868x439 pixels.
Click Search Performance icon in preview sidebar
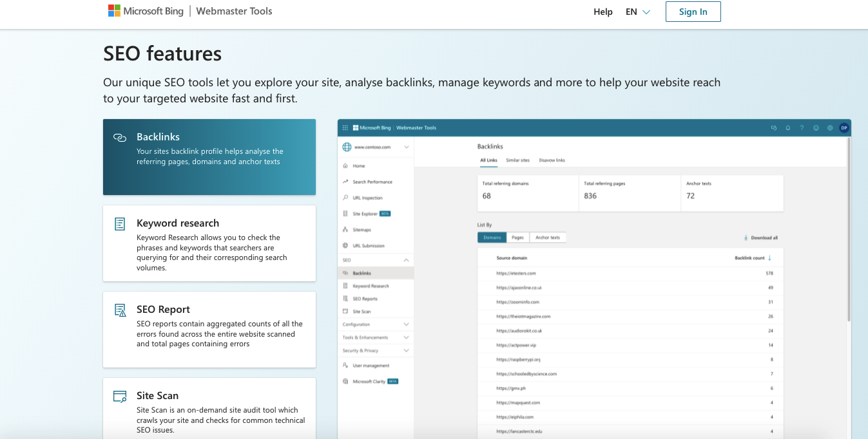coord(346,182)
